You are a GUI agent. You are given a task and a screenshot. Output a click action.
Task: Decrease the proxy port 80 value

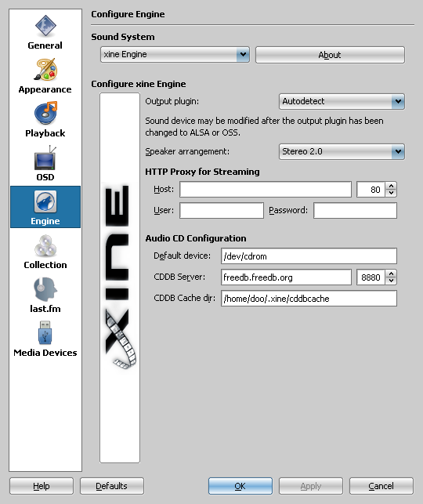[391, 193]
